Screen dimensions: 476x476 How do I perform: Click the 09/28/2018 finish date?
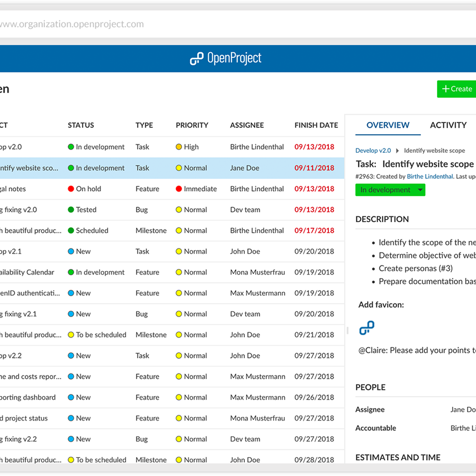[314, 460]
